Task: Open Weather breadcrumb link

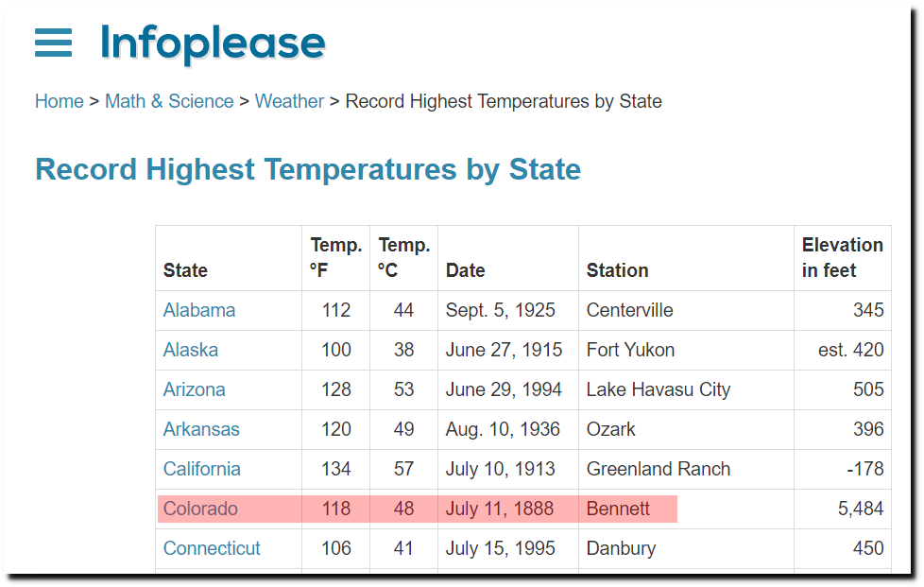Action: coord(289,101)
